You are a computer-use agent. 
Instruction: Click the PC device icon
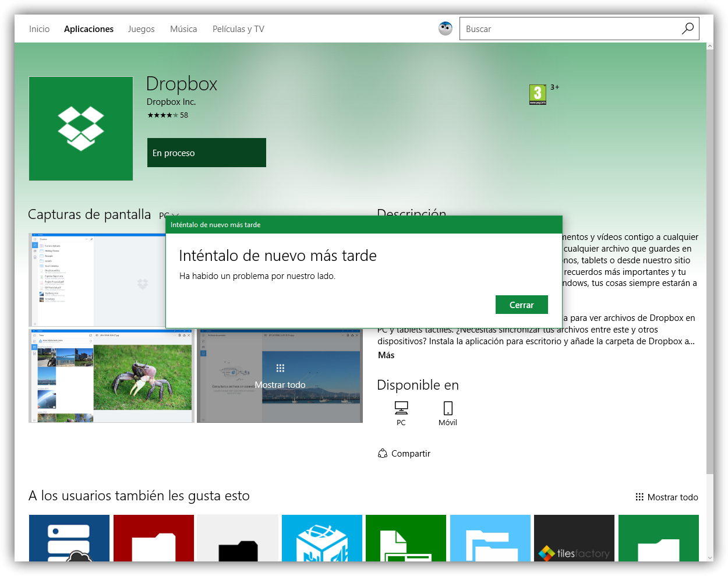point(401,414)
